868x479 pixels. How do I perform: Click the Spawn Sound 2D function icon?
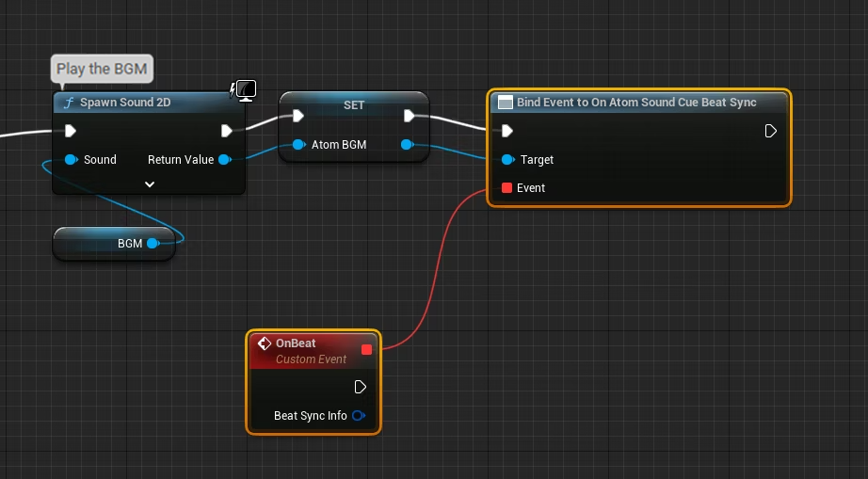(68, 103)
